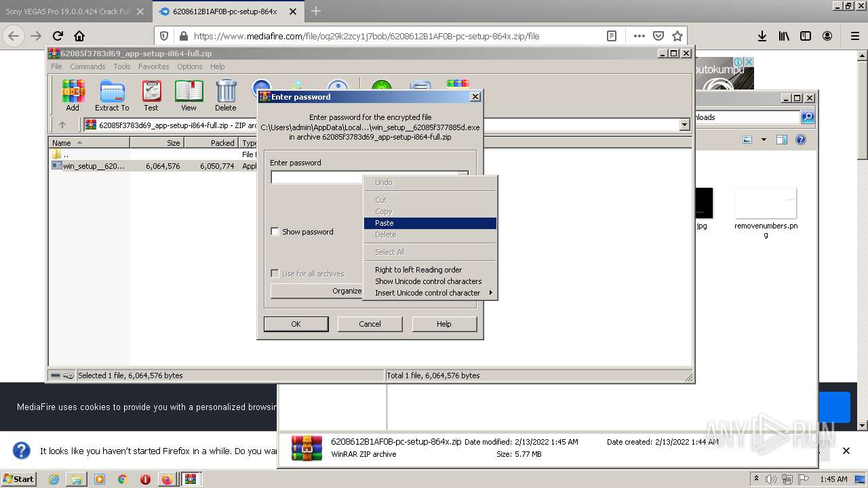The image size is (868, 488).
Task: Close the Sony VEGAS Pro tab
Action: click(140, 12)
